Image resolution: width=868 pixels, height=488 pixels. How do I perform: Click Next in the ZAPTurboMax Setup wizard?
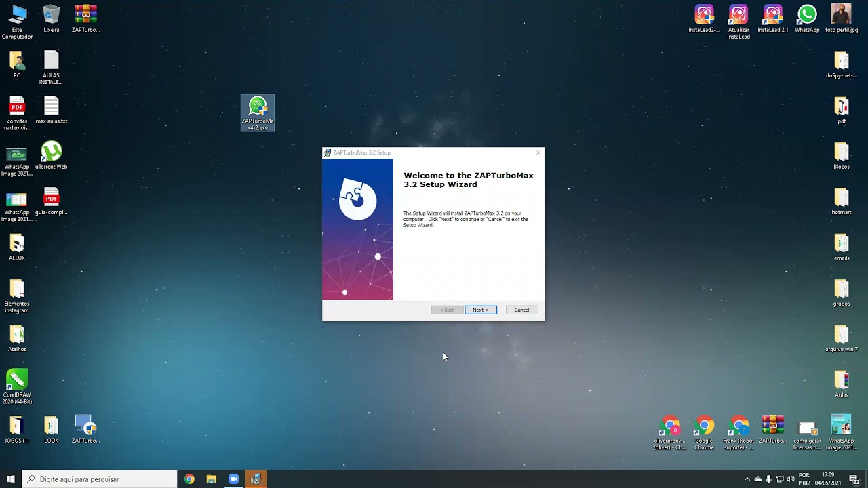[x=481, y=310]
